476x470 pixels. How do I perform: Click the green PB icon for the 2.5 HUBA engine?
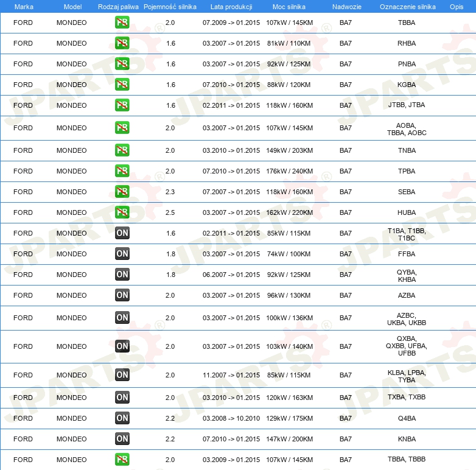[x=122, y=212]
